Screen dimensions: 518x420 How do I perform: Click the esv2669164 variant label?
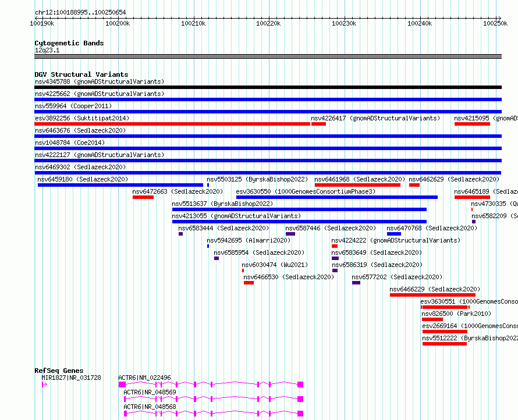tap(470, 326)
